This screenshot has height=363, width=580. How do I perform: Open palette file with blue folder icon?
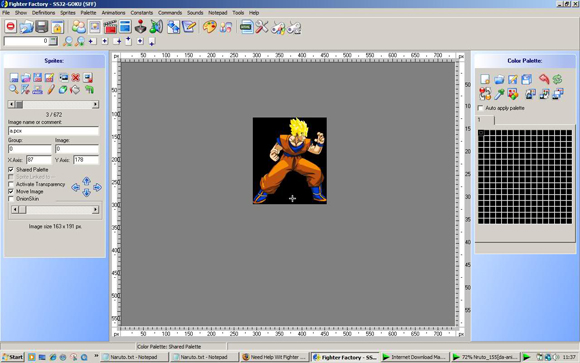point(499,79)
